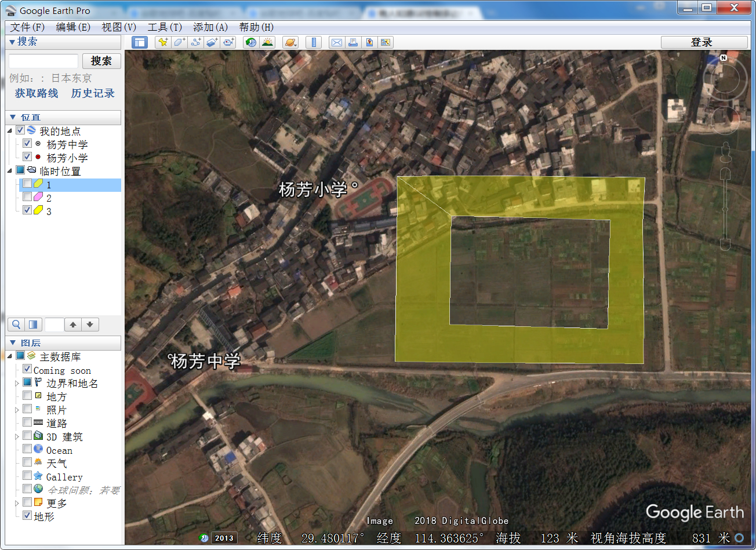Image resolution: width=756 pixels, height=550 pixels.
Task: Click the magnifier search button below Places
Action: (x=17, y=325)
